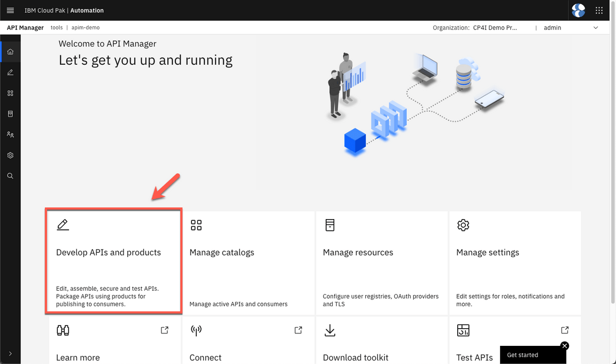Screen dimensions: 616x364
Task: Click the Get started button
Action: [x=529, y=355]
